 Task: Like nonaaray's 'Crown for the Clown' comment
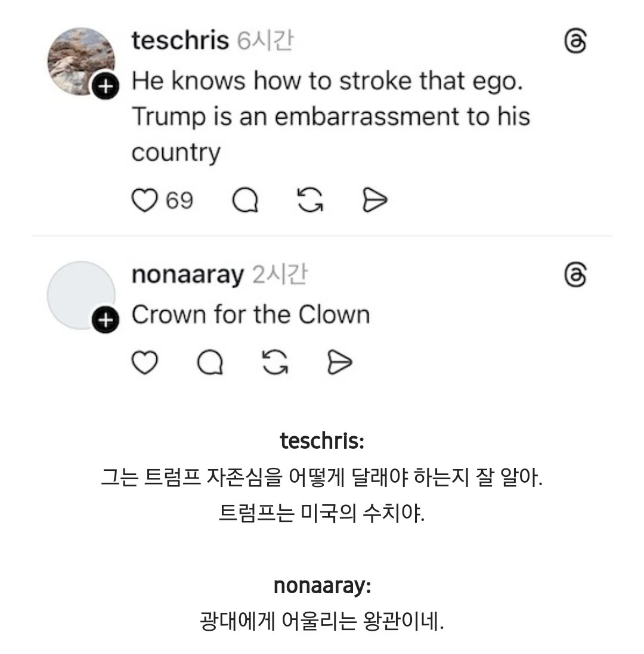point(144,362)
